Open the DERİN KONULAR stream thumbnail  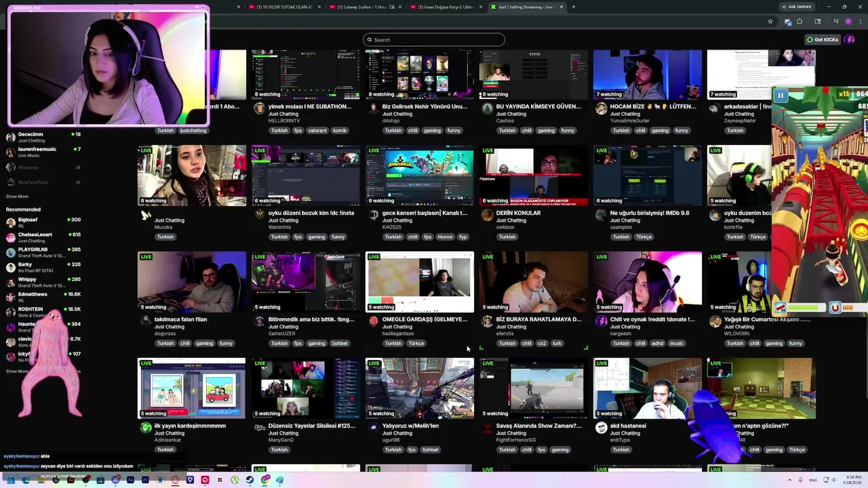coord(534,176)
